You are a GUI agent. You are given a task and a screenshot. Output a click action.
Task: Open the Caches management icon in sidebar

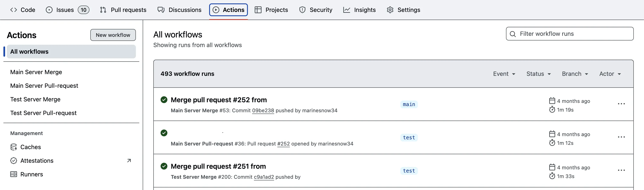[14, 147]
